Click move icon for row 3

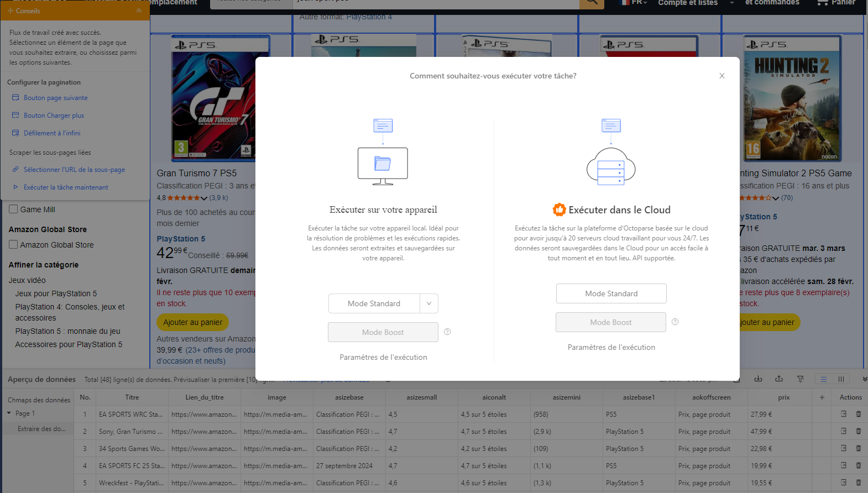click(x=844, y=448)
